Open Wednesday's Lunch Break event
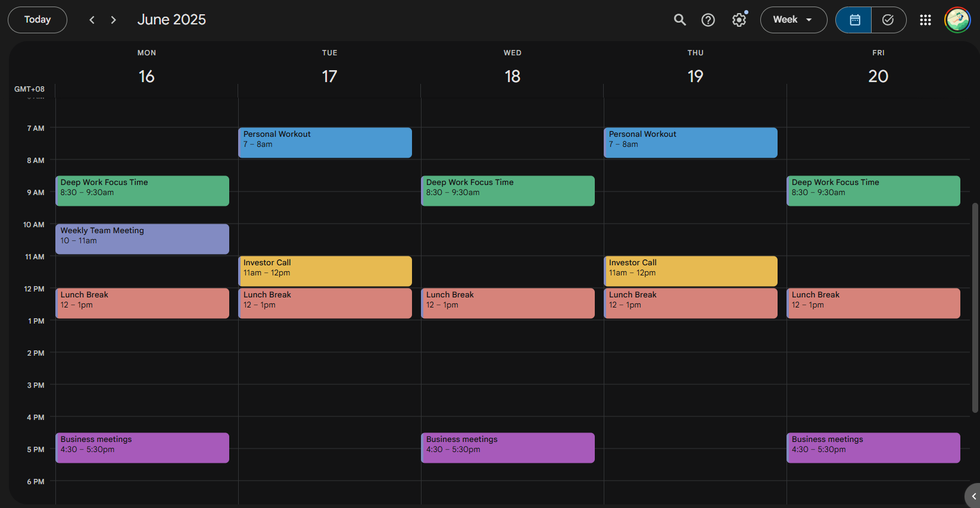The width and height of the screenshot is (980, 508). click(508, 303)
